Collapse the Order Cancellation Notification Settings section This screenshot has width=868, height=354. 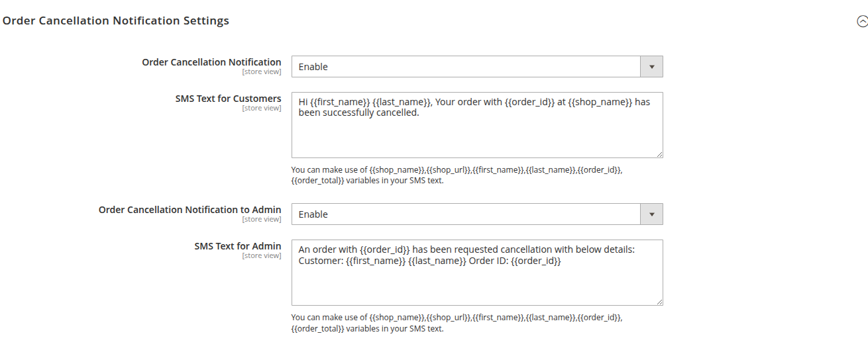point(862,21)
